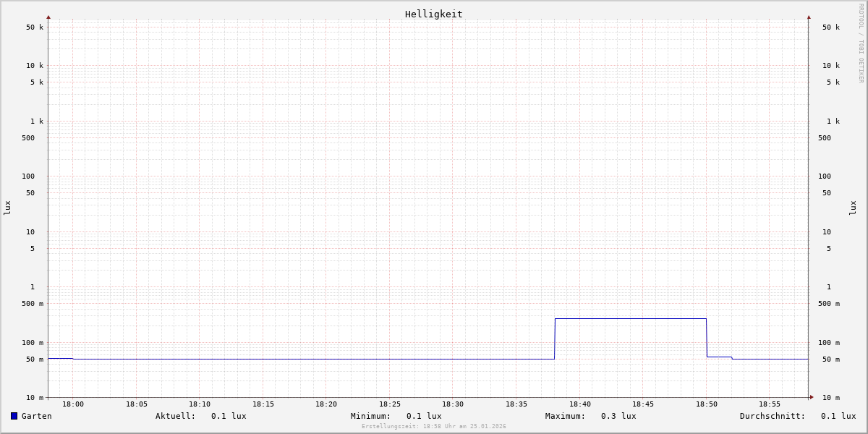The width and height of the screenshot is (868, 434).
Task: Click the "lux" unit label on the left axis
Action: [7, 208]
